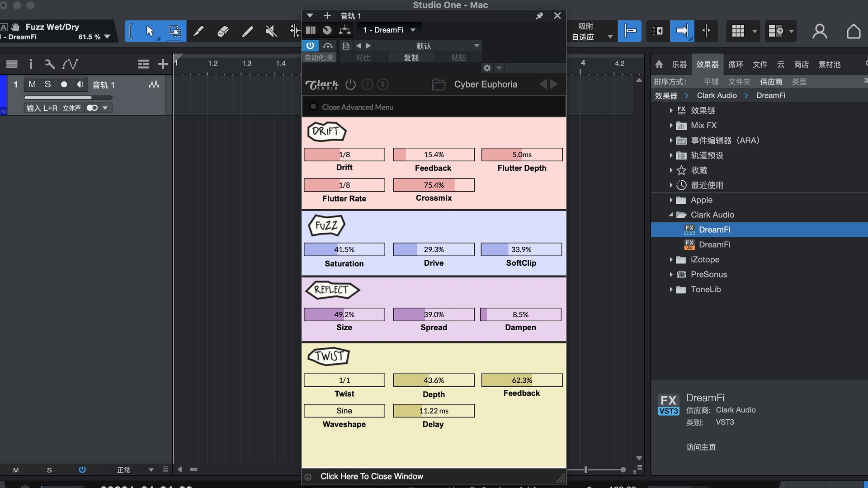Show automation curve icon
This screenshot has width=868, height=488.
(x=70, y=64)
